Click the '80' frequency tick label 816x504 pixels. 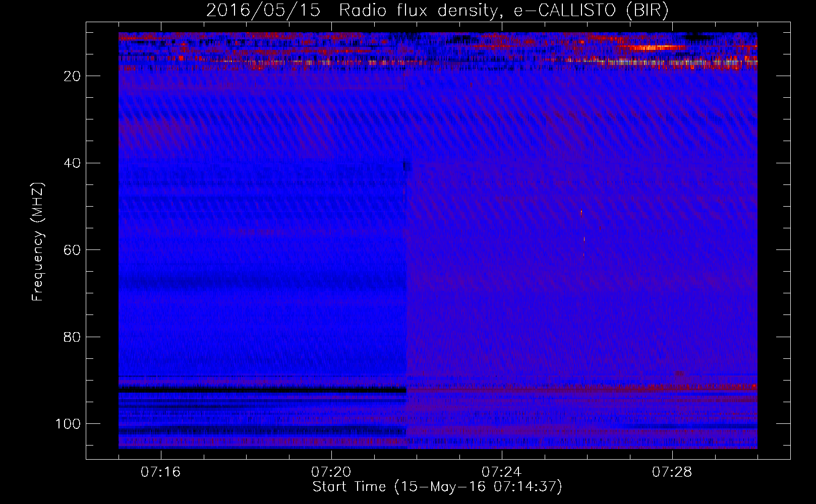pos(72,337)
